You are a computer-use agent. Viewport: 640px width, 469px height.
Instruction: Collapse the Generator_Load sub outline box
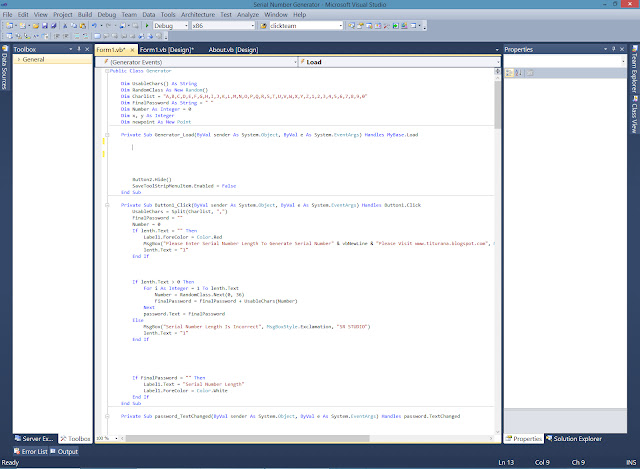coord(107,135)
